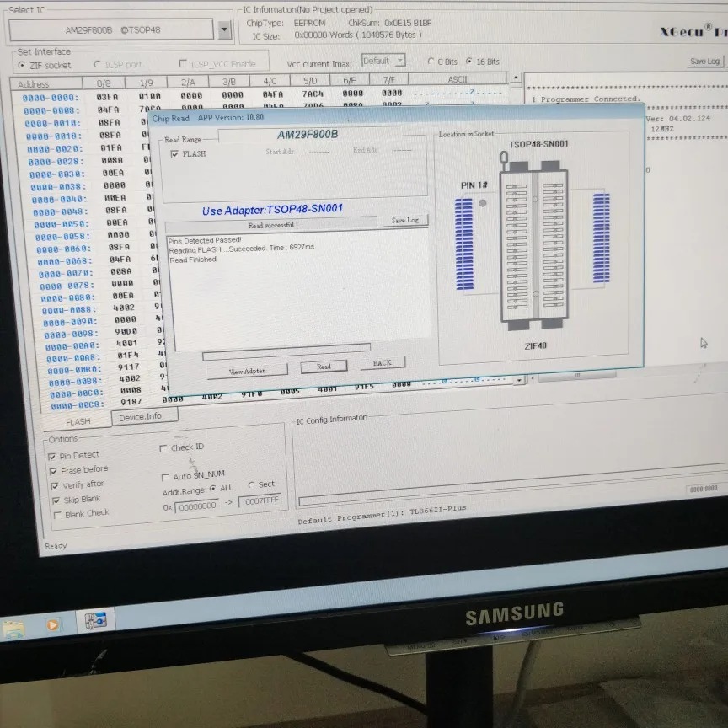Click Save Log in Chip Read dialog

pos(404,220)
